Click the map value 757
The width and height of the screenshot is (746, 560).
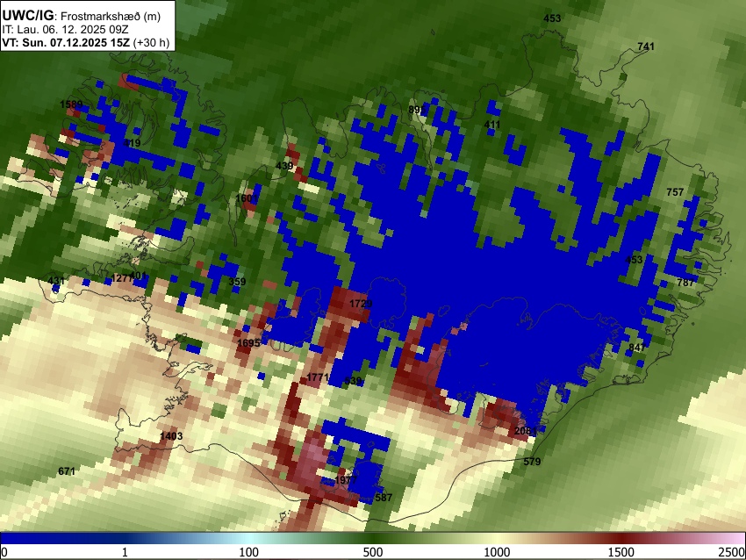pos(675,191)
